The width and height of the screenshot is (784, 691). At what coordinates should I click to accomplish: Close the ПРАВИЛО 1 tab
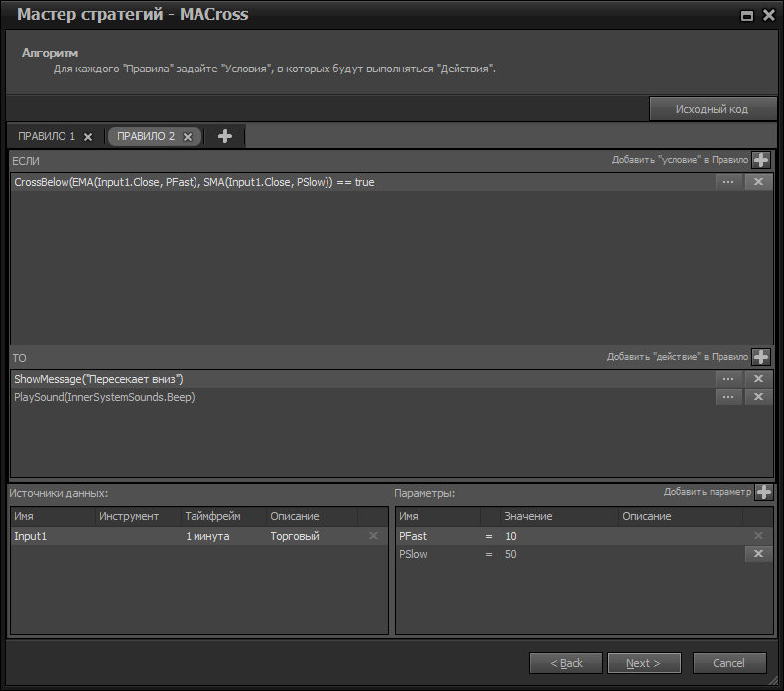(88, 137)
